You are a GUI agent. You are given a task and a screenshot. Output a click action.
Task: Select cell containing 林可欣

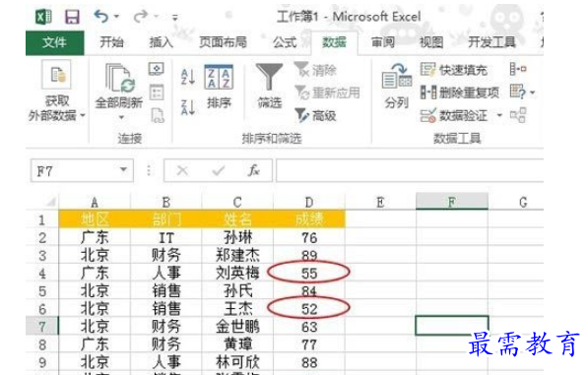coord(237,362)
